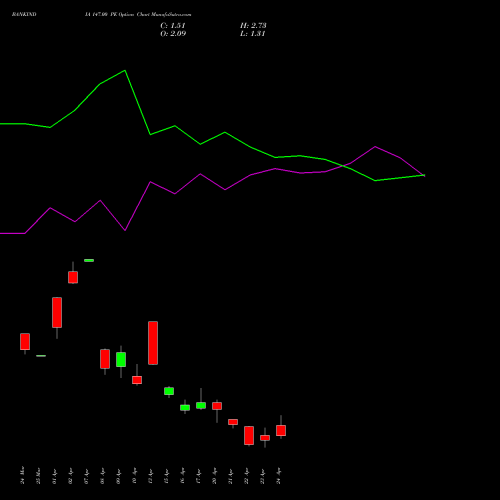Click the close value C: 1.51
Viewport: 500px width, 500px height.
(x=173, y=26)
